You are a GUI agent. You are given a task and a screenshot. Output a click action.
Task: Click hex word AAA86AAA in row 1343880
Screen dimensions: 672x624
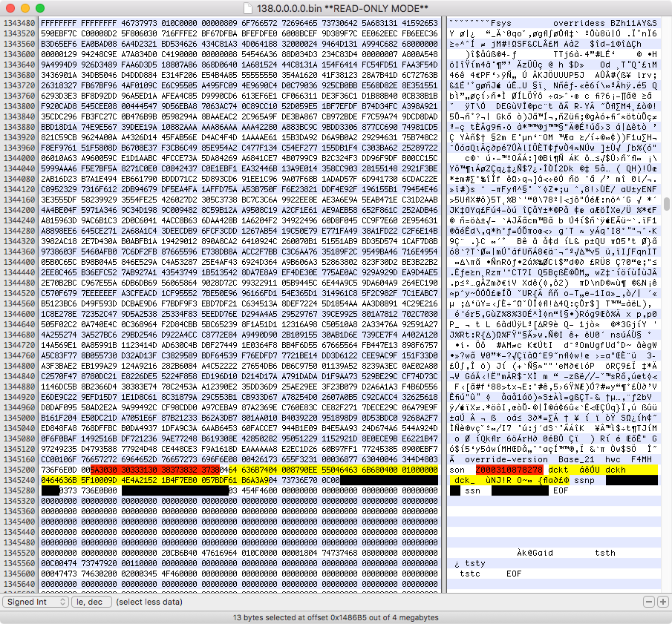[219, 127]
